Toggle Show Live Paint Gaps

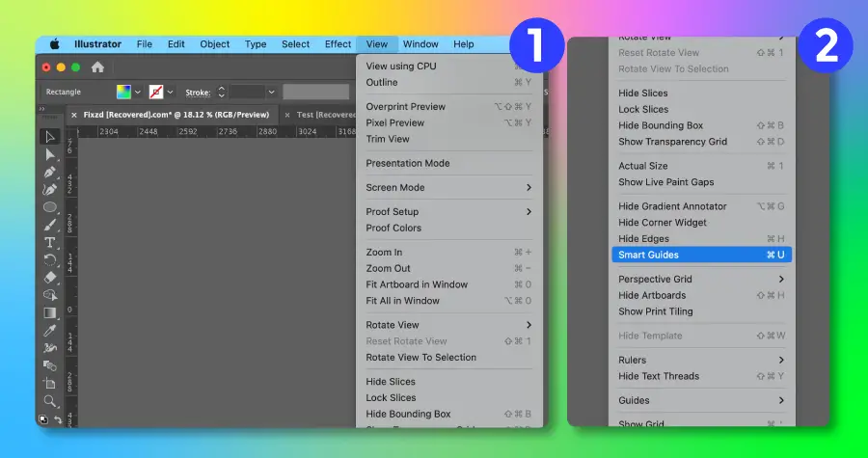coord(701,182)
